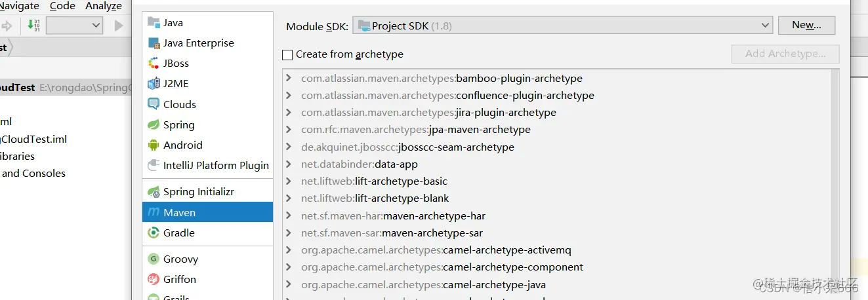Click the Maven icon in list
Screen dimensions: 868x300
[154, 213]
